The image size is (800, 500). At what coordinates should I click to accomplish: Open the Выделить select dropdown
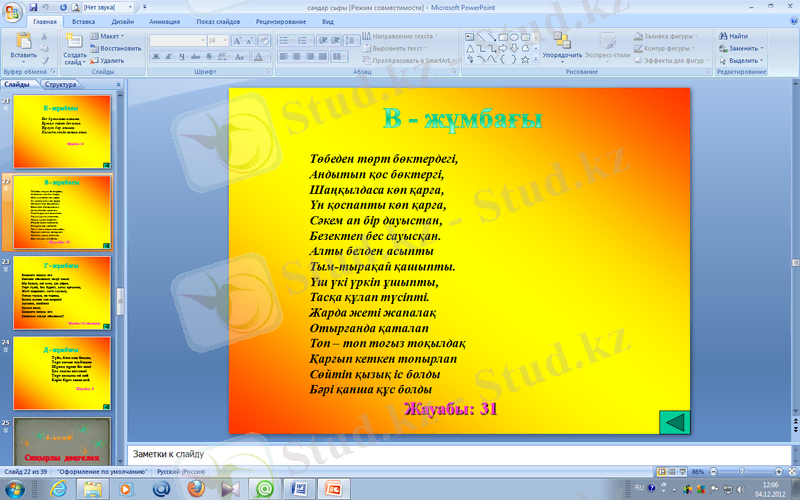click(745, 60)
